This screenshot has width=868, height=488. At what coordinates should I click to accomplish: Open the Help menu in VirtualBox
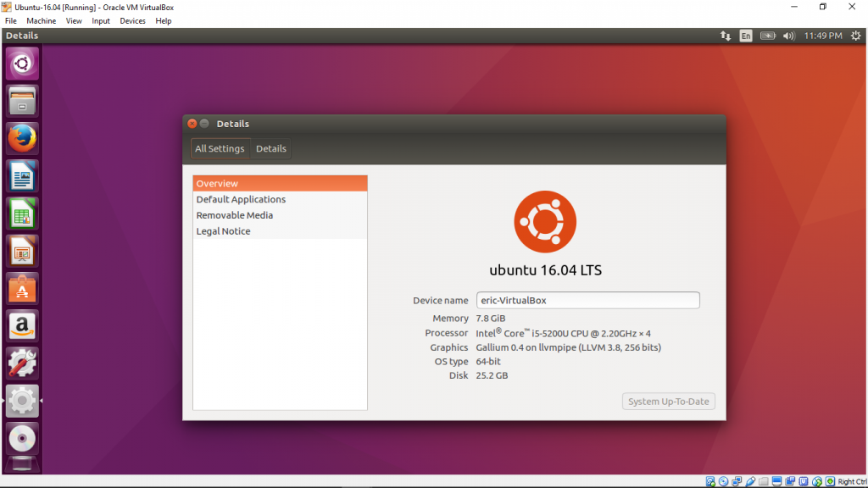tap(164, 21)
